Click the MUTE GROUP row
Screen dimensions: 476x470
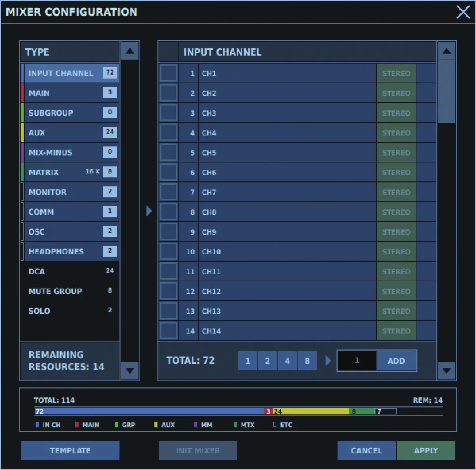tap(70, 291)
